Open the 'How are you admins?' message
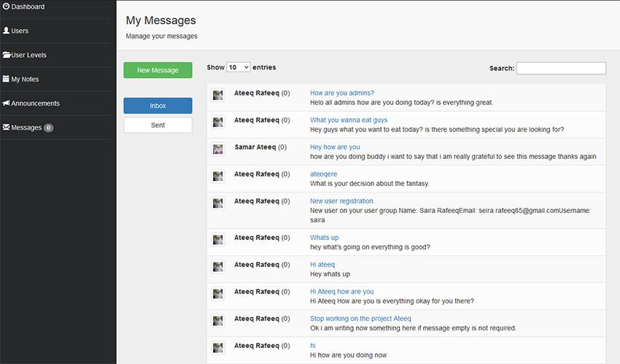The width and height of the screenshot is (620, 364). tap(341, 93)
